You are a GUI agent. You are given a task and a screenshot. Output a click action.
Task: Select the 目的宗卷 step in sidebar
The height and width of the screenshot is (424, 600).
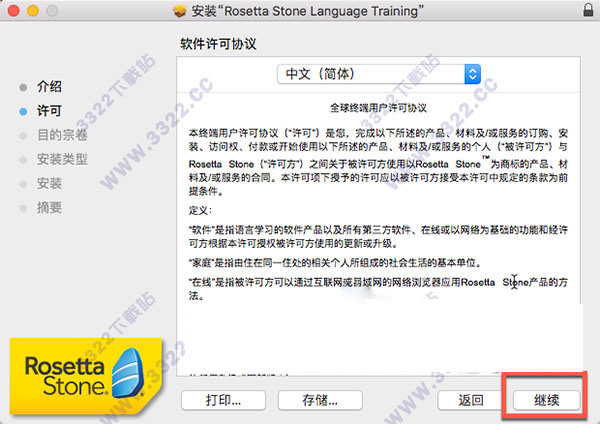pyautogui.click(x=62, y=135)
